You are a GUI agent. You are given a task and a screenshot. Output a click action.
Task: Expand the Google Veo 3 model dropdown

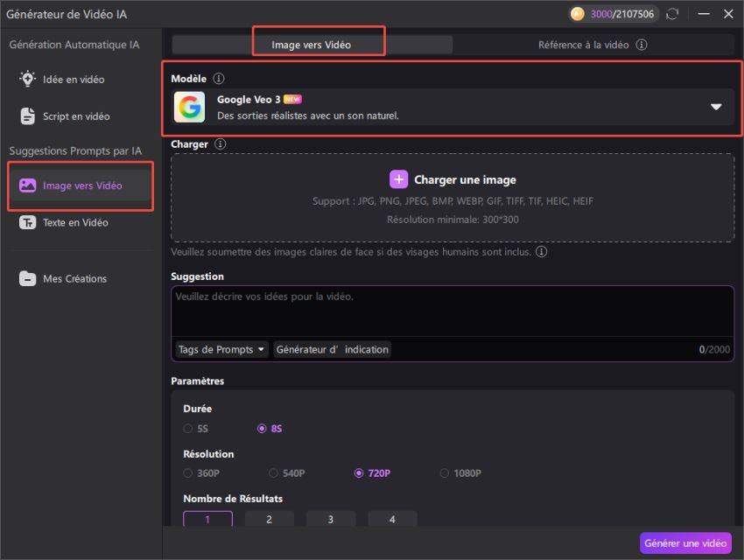(716, 107)
